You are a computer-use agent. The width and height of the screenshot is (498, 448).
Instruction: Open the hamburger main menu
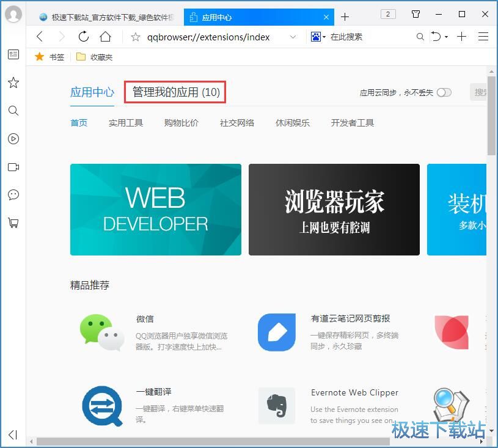click(483, 37)
